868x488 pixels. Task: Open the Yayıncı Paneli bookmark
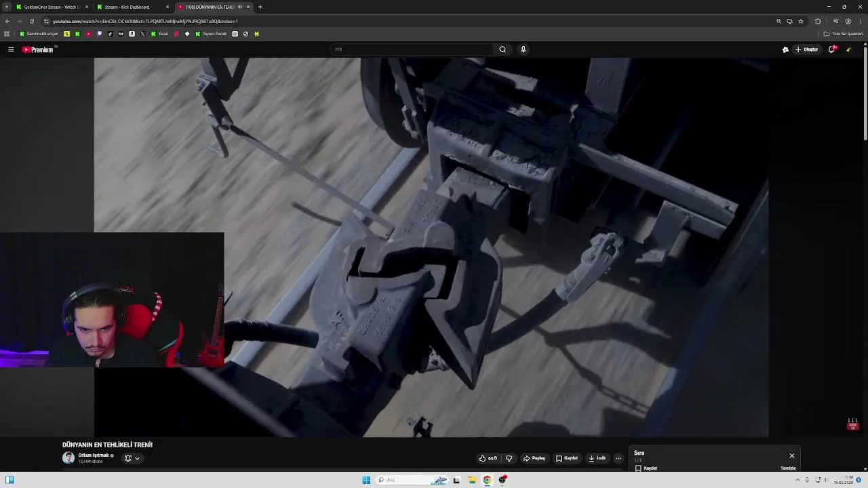tap(211, 34)
